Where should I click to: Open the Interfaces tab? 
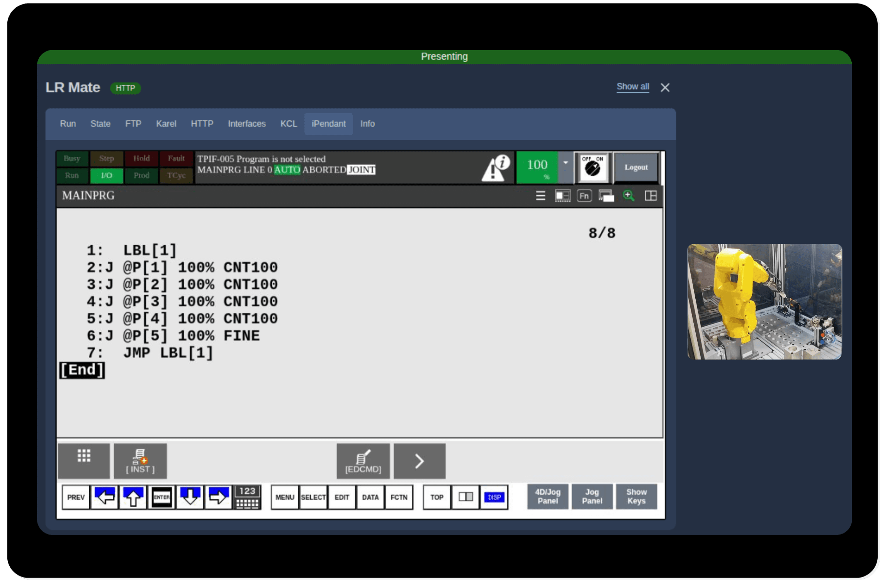click(246, 124)
